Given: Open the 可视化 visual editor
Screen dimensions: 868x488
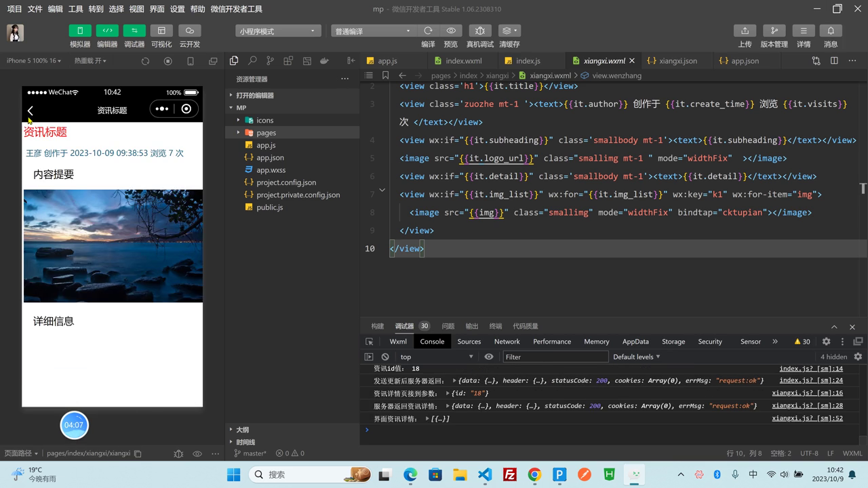Looking at the screenshot, I should 161,30.
